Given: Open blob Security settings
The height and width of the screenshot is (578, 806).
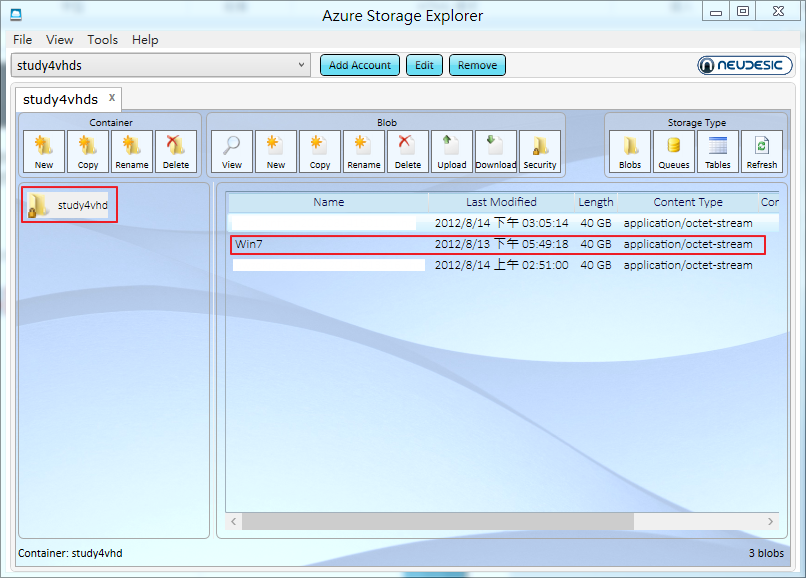Looking at the screenshot, I should [x=540, y=151].
